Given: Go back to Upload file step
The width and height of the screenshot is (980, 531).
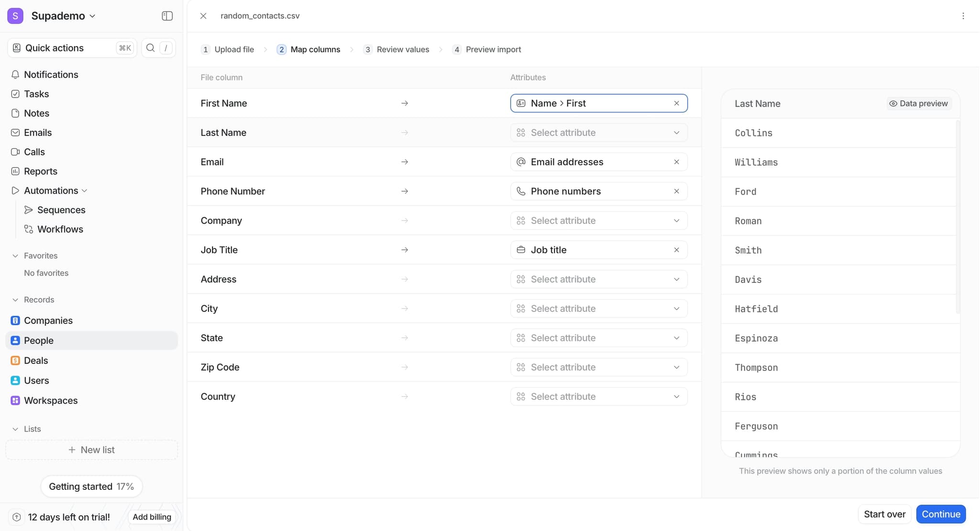Looking at the screenshot, I should (x=227, y=50).
